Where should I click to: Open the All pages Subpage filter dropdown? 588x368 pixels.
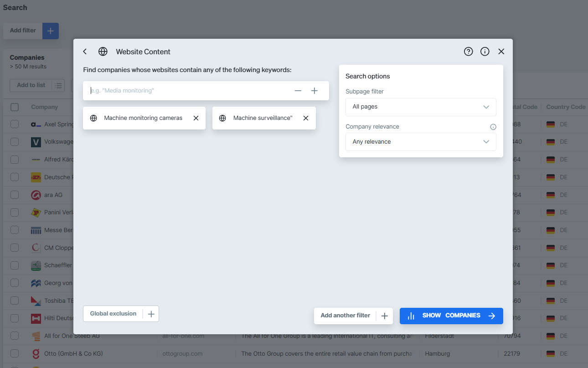pyautogui.click(x=420, y=107)
